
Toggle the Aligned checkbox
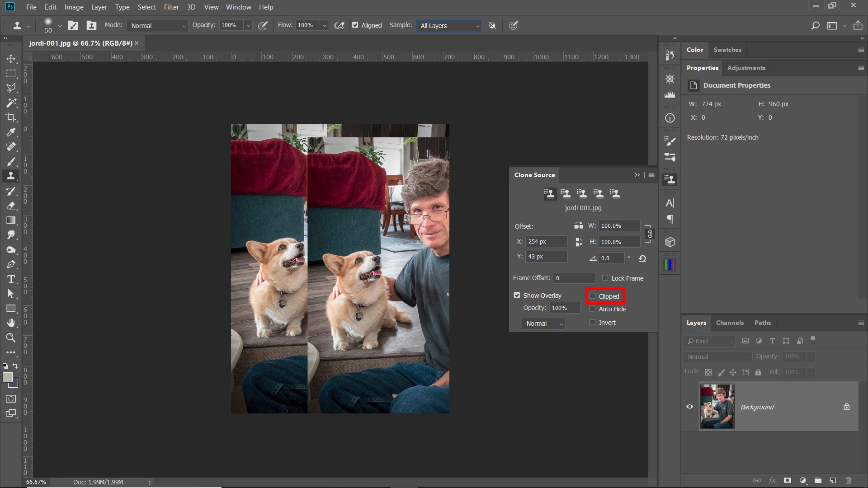(355, 25)
